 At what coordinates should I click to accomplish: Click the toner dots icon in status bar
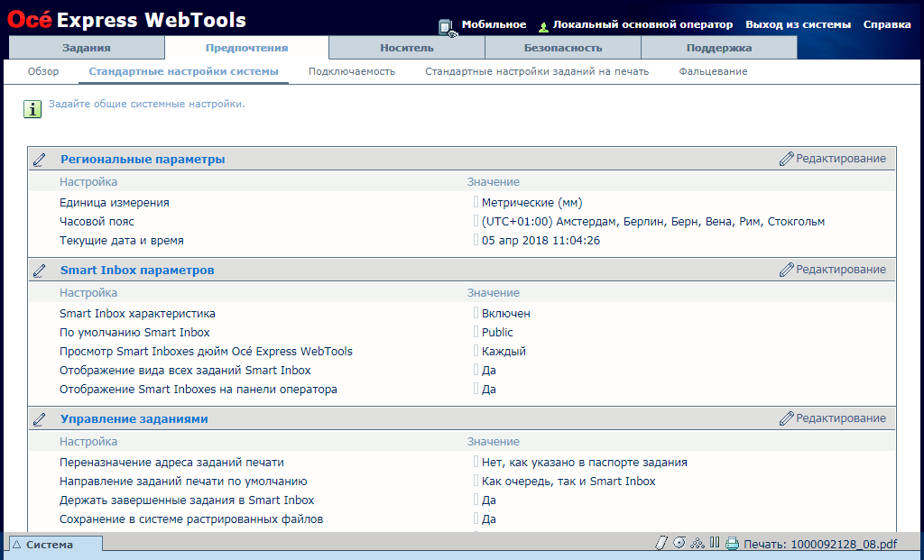click(x=698, y=542)
